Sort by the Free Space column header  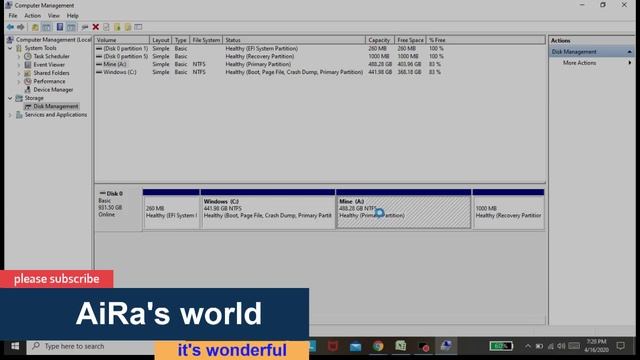coord(410,40)
